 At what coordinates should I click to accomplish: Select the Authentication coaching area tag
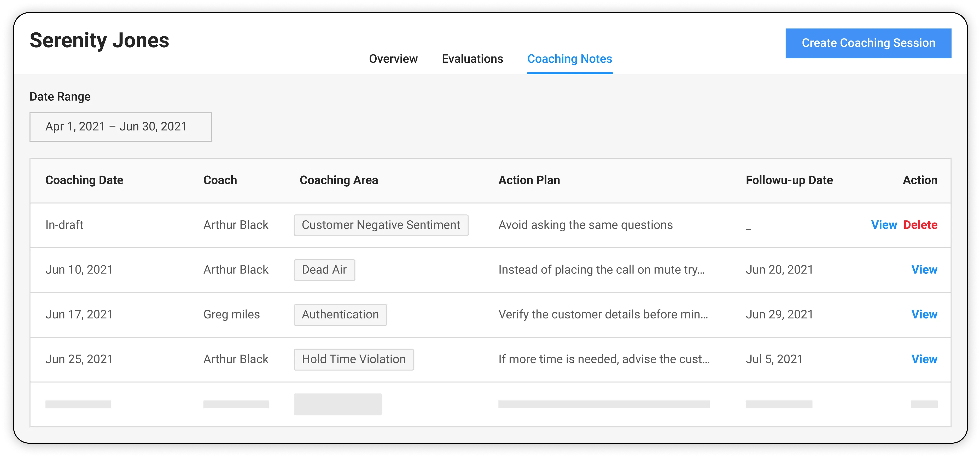[x=340, y=314]
